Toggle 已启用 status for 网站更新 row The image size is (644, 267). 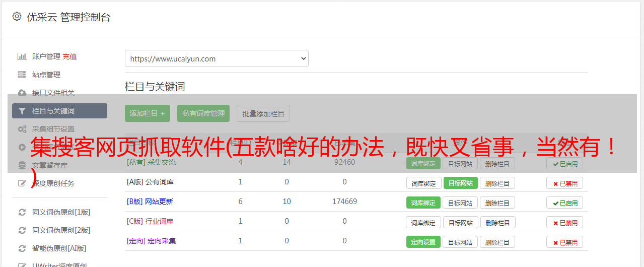pyautogui.click(x=565, y=203)
